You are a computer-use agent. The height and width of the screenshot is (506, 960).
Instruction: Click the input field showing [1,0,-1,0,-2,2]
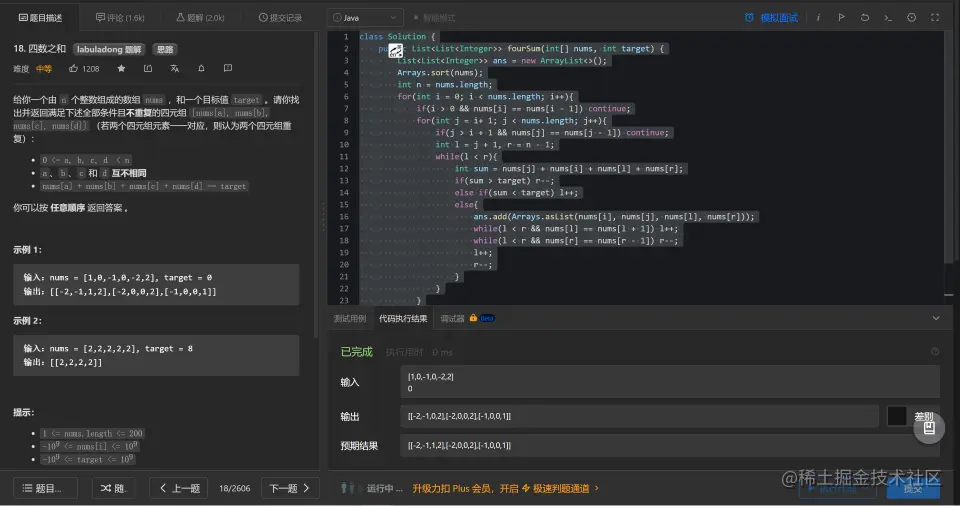(x=670, y=382)
